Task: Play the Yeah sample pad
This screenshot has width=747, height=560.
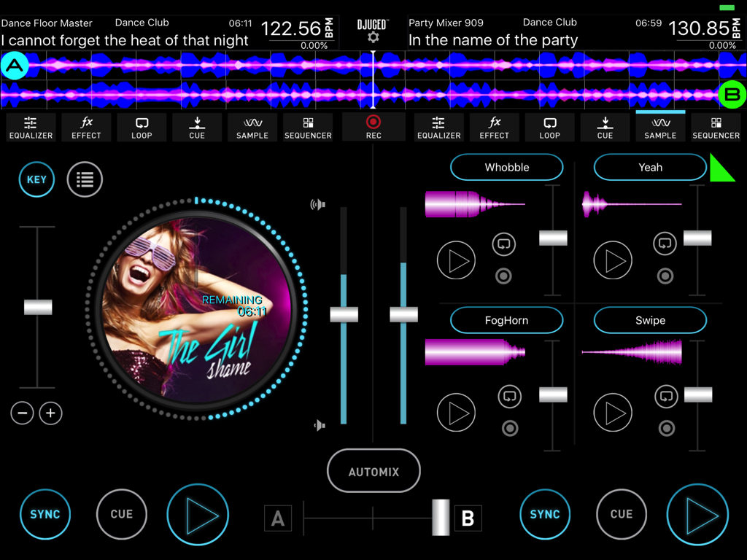Action: coord(613,260)
